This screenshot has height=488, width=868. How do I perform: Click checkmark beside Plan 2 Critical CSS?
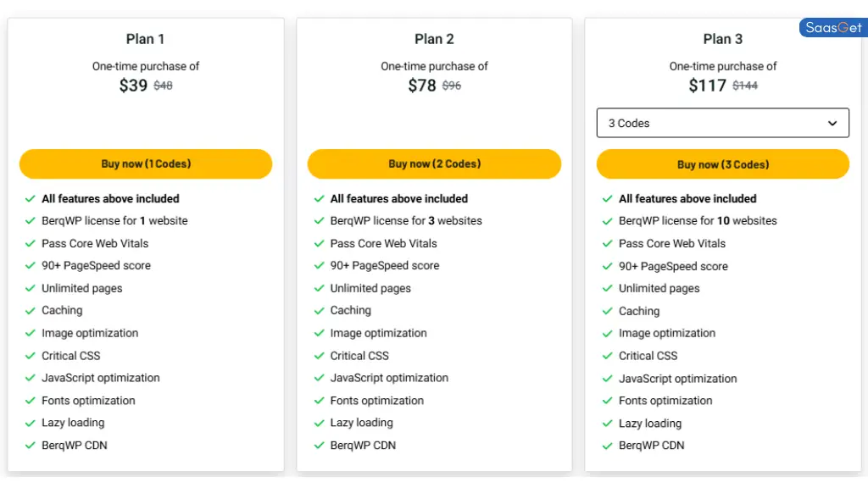[x=319, y=356]
